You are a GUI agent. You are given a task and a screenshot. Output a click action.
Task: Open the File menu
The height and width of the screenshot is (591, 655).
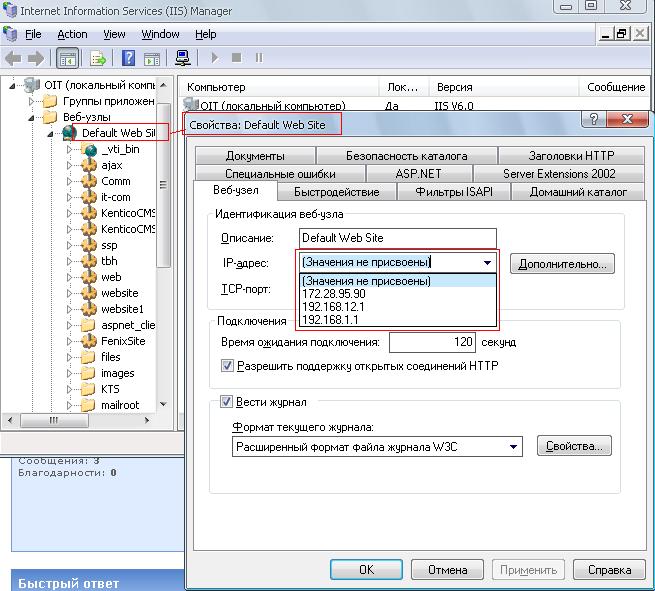[33, 34]
